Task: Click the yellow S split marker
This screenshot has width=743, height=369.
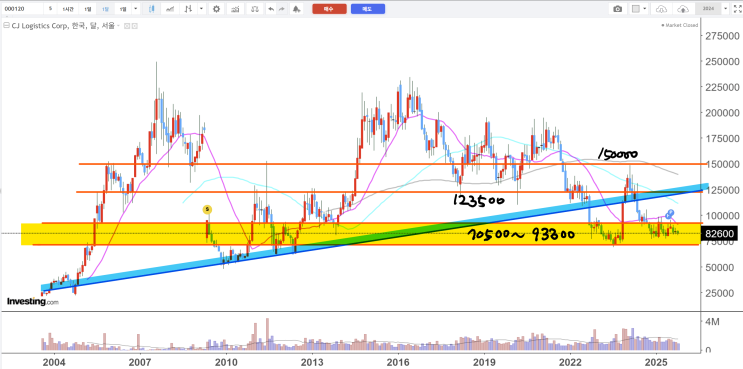Action: pyautogui.click(x=207, y=209)
